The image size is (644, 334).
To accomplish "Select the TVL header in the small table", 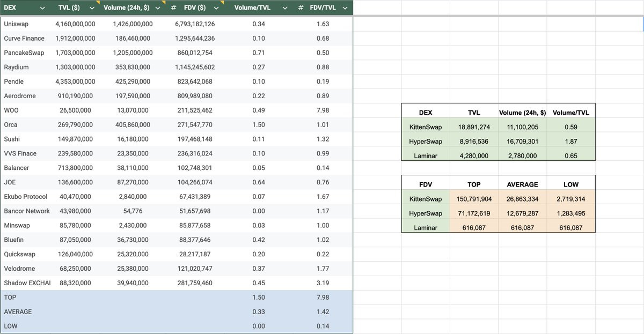I will tap(474, 113).
